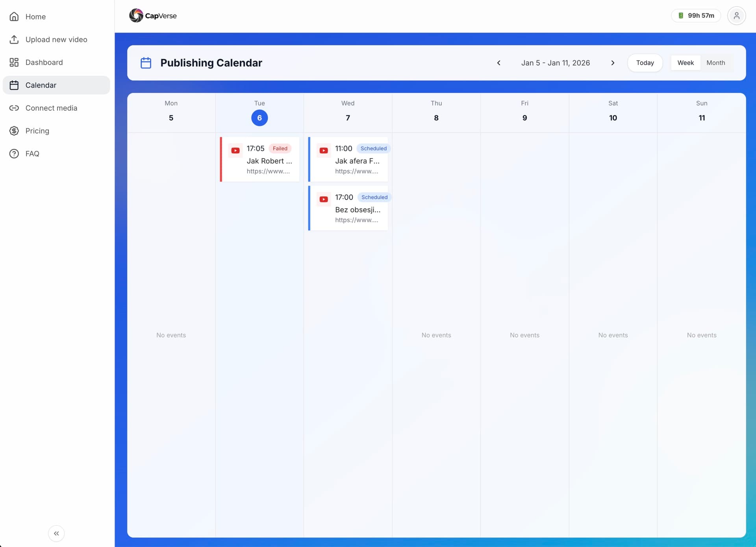
Task: Click the Today button
Action: point(645,63)
